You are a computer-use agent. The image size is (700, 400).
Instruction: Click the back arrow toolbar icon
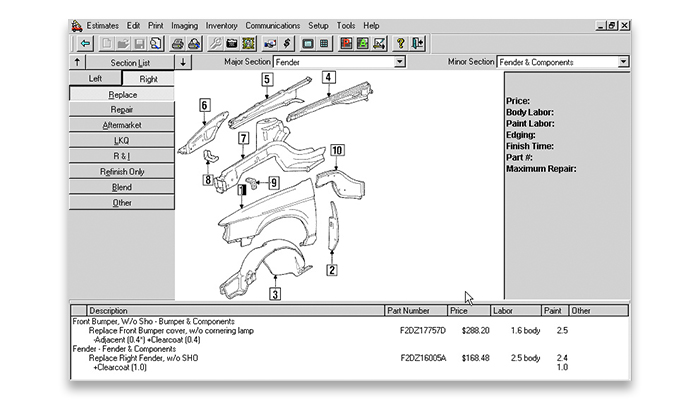pos(86,44)
